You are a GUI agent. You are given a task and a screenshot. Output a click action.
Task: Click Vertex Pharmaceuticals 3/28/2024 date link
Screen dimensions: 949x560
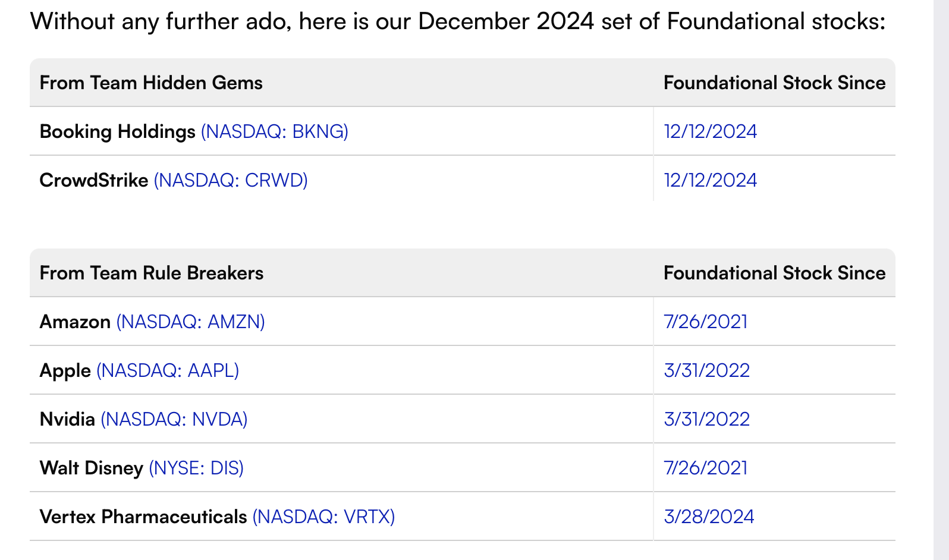pos(709,517)
